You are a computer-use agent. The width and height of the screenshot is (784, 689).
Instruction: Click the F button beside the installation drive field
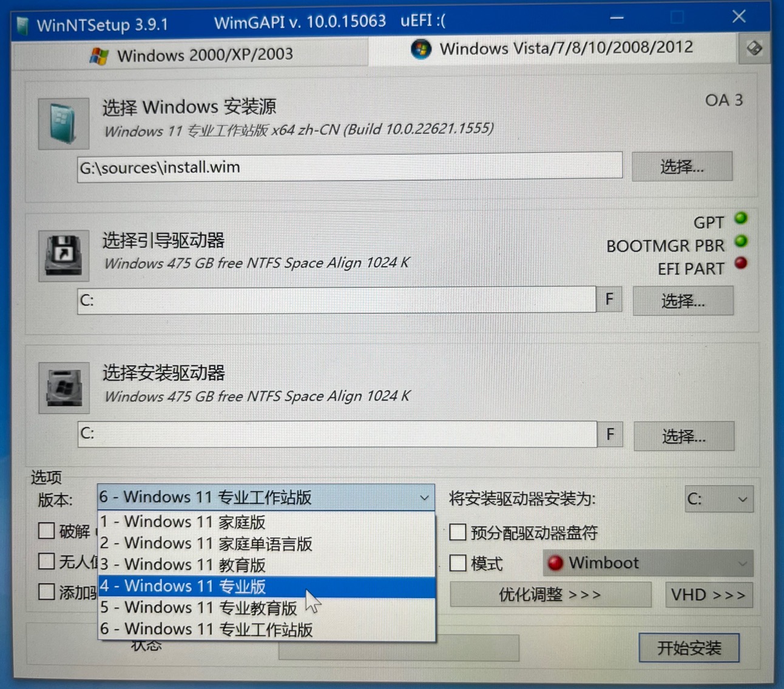point(610,434)
